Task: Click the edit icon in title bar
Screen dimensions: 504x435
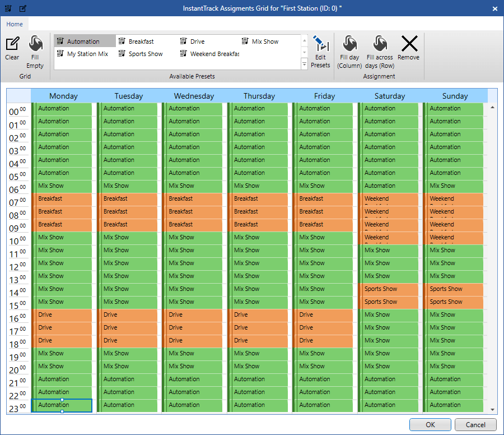Action: (22, 8)
